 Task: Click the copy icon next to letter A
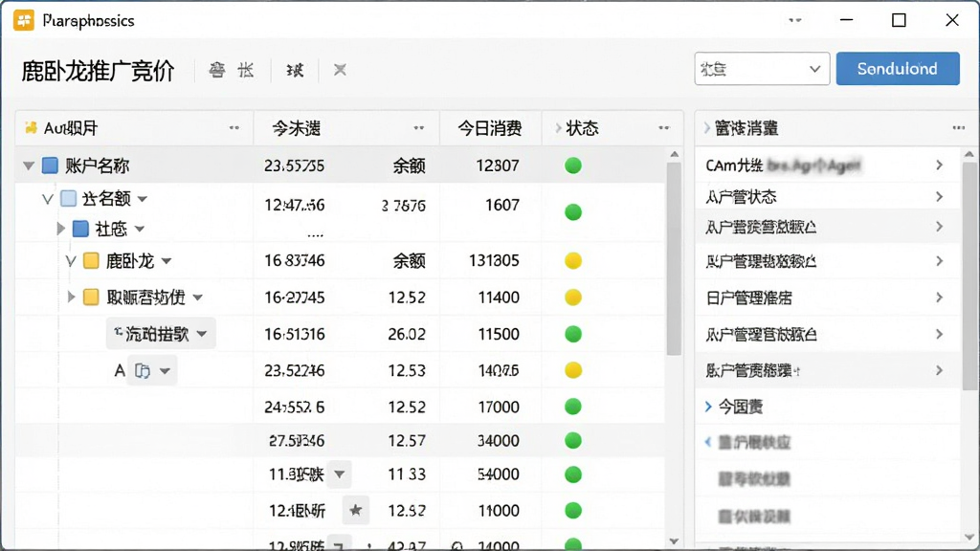[143, 371]
